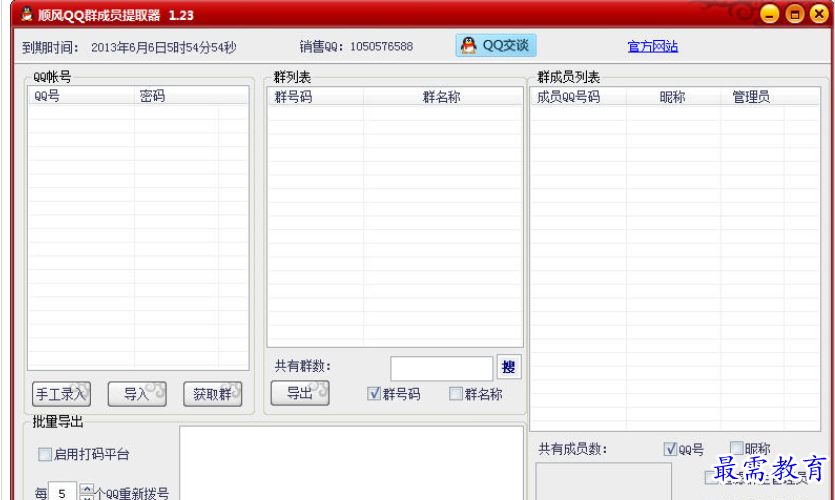The image size is (835, 500).
Task: Click the 导入 button under QQ accounts
Action: 137,394
